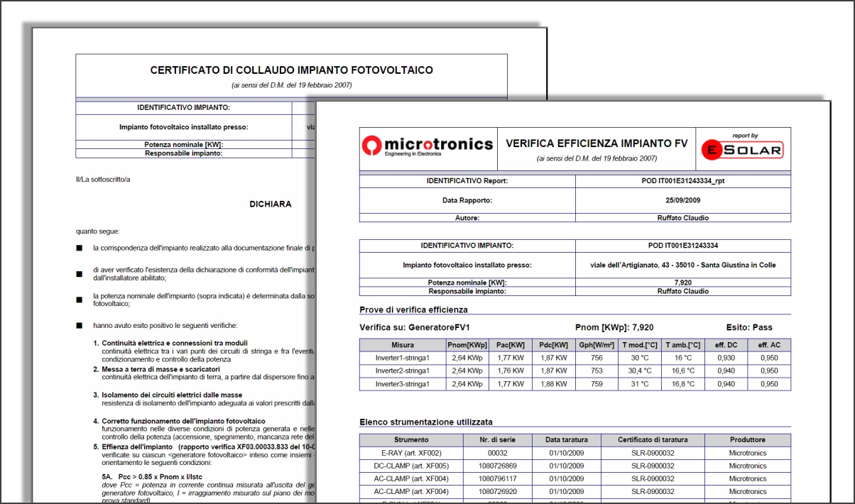Click the bullet beside "la corrispondenza dell'impianto"
855x504 pixels.
(80, 248)
